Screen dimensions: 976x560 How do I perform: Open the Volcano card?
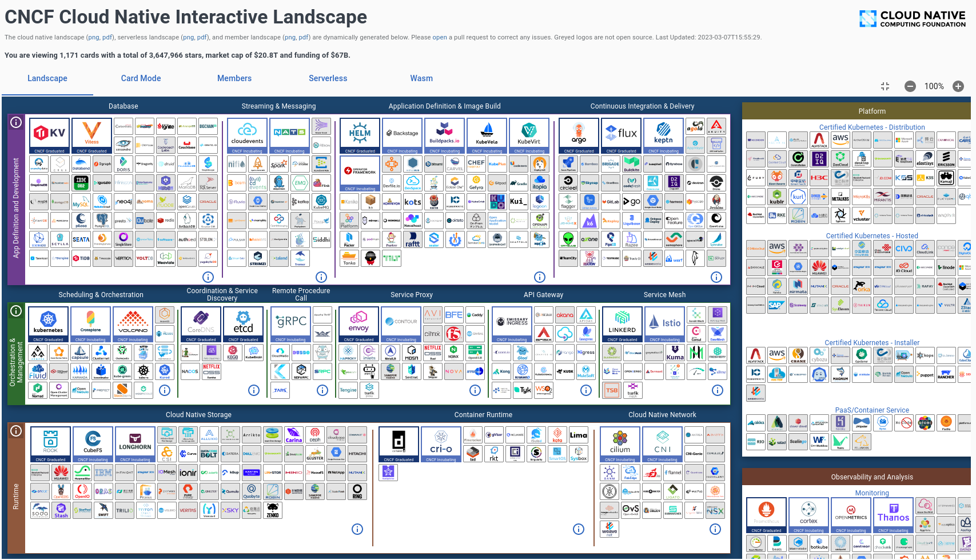pyautogui.click(x=133, y=325)
